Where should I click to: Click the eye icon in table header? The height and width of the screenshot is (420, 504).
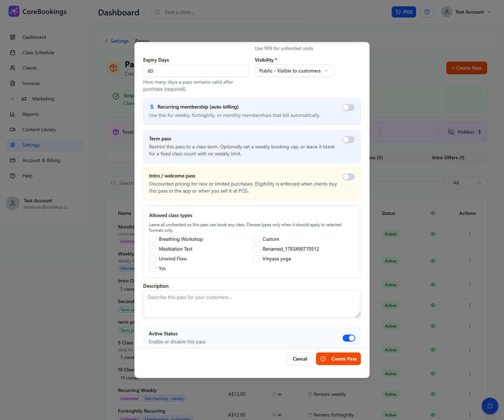(x=433, y=213)
